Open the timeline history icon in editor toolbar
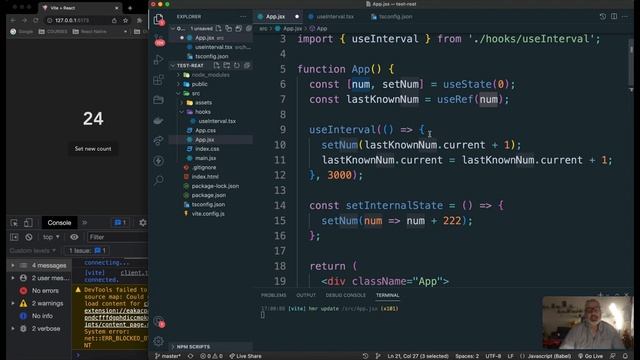 [602, 16]
